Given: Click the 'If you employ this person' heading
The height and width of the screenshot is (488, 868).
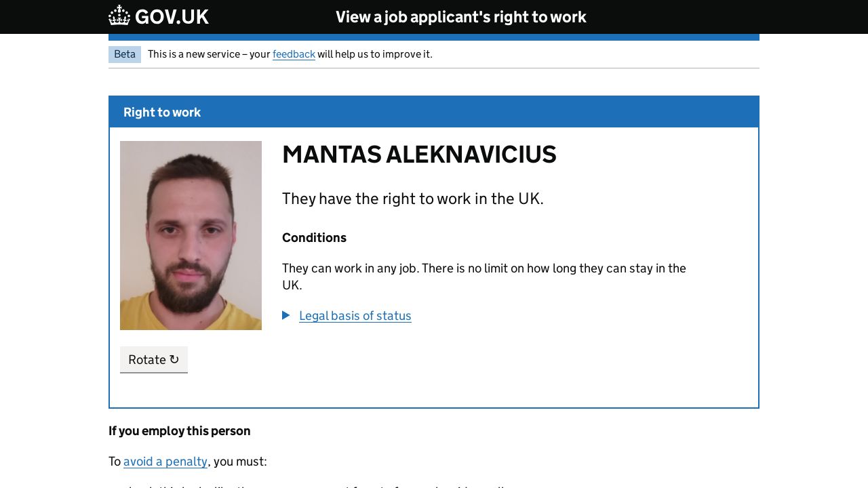Looking at the screenshot, I should click(179, 431).
